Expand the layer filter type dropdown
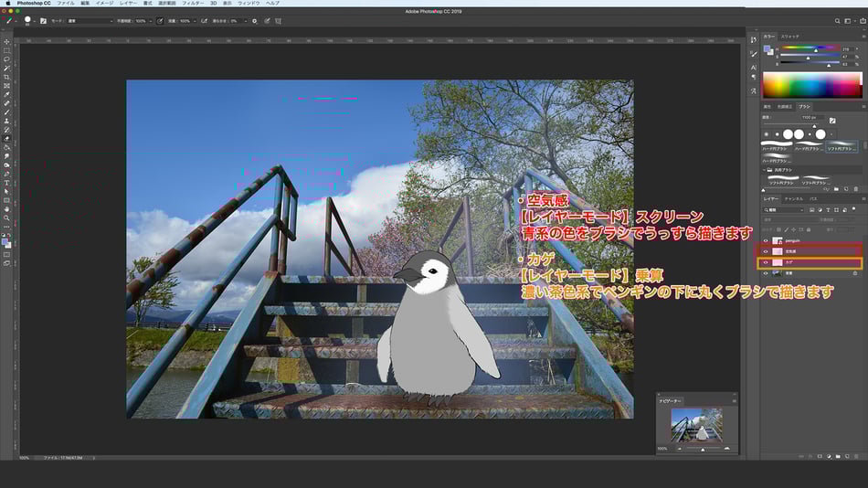This screenshot has height=488, width=868. point(784,209)
